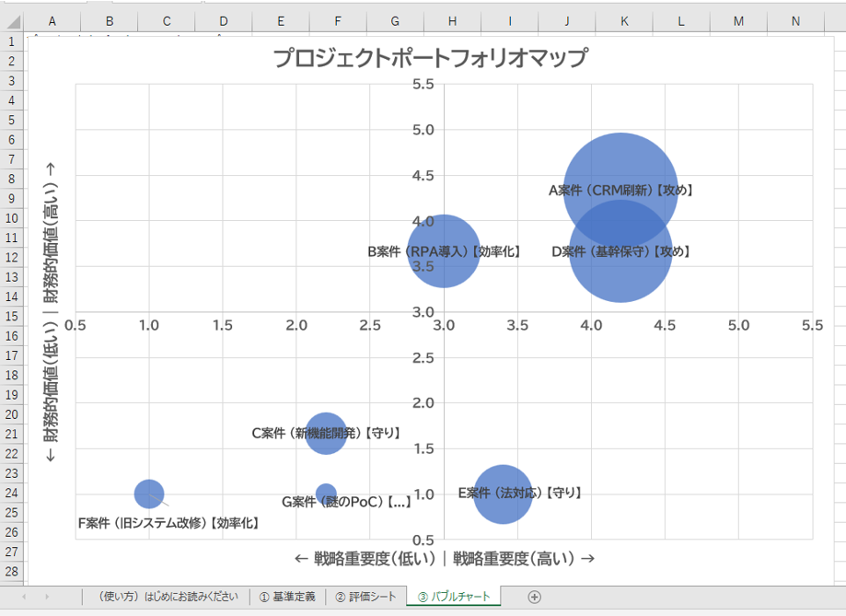The width and height of the screenshot is (846, 616).
Task: Switch to the ② 評価シート tab
Action: coord(365,597)
